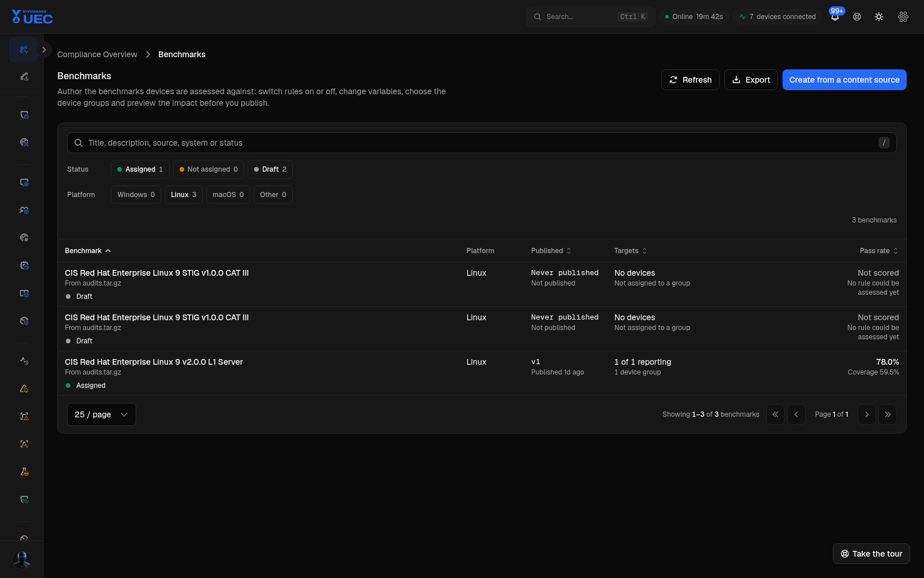Click the global Search box in header
The width and height of the screenshot is (924, 578).
pos(590,17)
